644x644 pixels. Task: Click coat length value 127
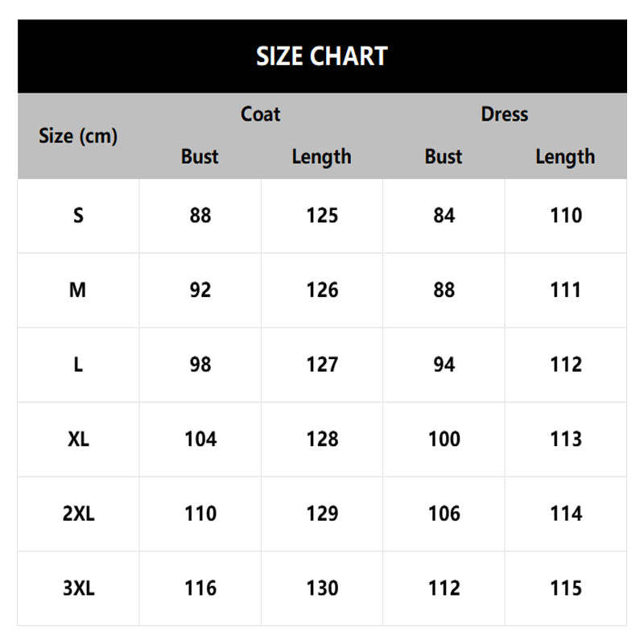[x=322, y=365]
